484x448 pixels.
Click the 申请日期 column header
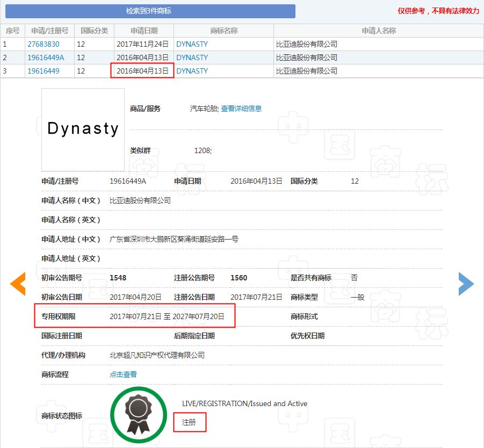coord(144,31)
